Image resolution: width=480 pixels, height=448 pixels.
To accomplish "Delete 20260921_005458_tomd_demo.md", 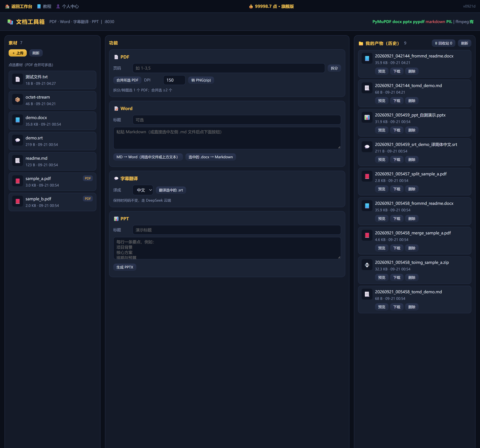I will 412,307.
